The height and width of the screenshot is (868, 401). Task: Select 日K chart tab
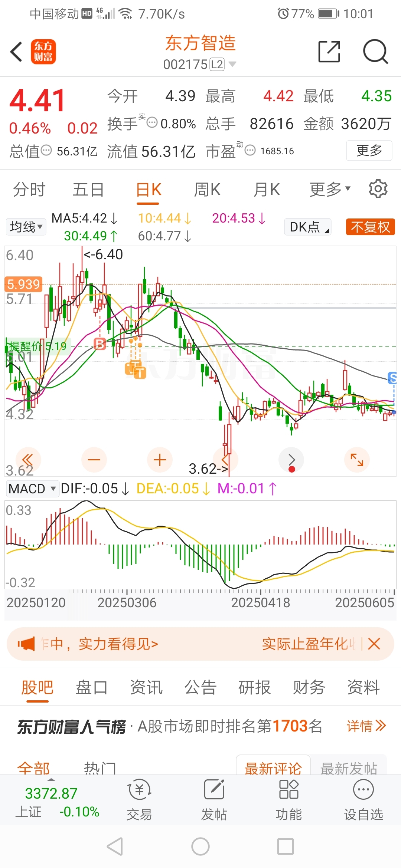[149, 189]
